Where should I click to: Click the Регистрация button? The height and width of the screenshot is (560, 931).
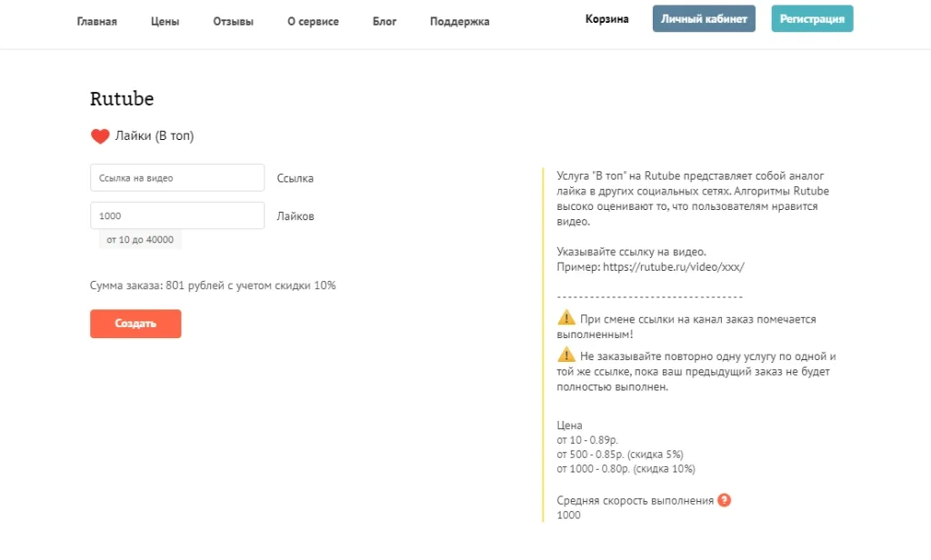812,18
